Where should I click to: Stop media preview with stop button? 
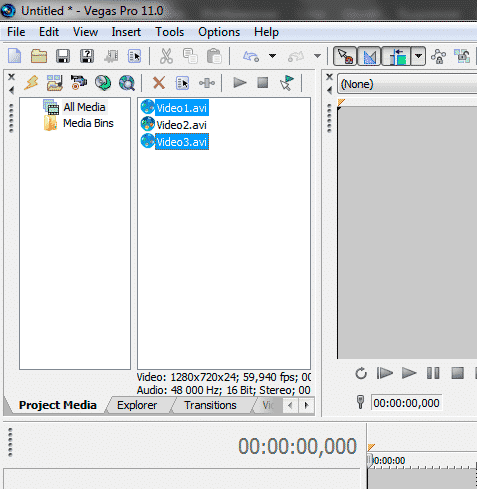click(x=263, y=83)
